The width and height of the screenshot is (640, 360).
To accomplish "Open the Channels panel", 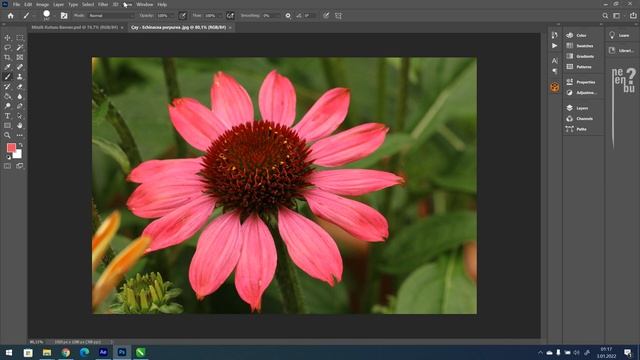I will [580, 119].
